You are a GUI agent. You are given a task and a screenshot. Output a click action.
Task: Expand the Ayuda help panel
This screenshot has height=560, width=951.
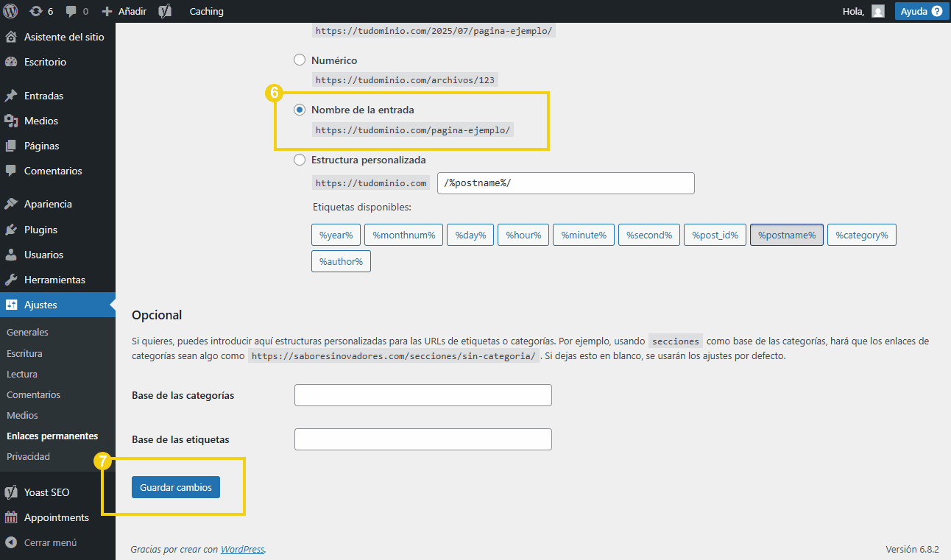click(x=921, y=11)
